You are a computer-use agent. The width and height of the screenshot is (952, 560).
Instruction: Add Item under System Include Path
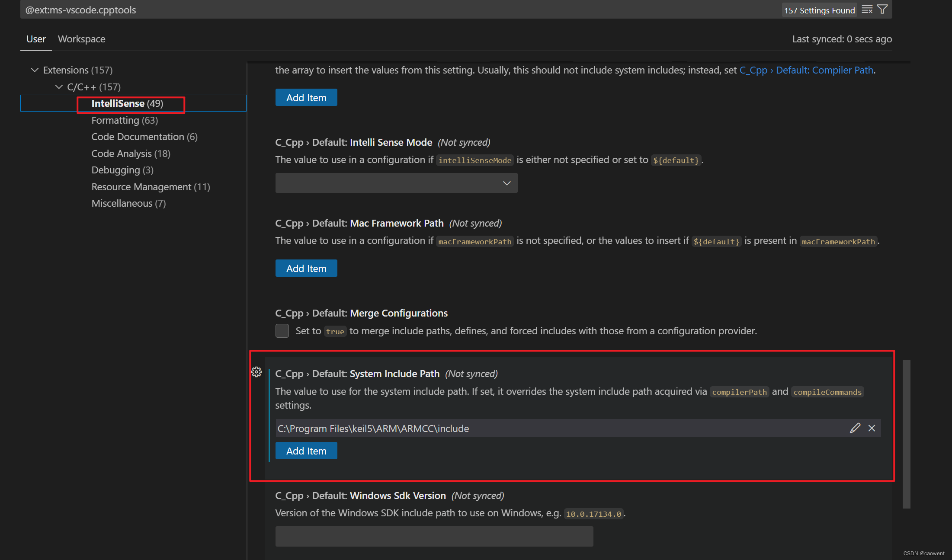point(306,451)
